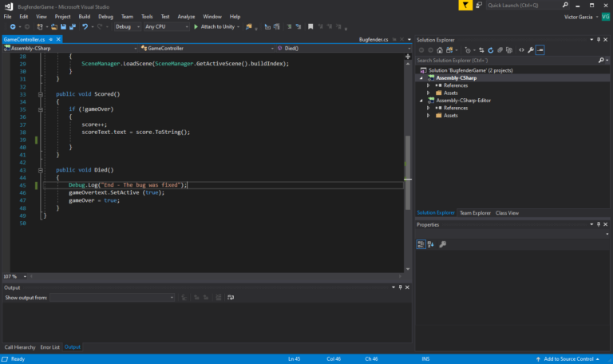The width and height of the screenshot is (613, 364).
Task: Click the split editor handle above scrollbar
Action: (x=408, y=57)
